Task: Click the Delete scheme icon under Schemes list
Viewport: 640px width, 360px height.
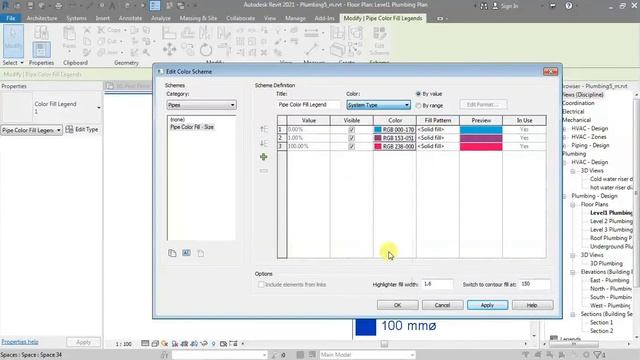Action: coord(200,253)
